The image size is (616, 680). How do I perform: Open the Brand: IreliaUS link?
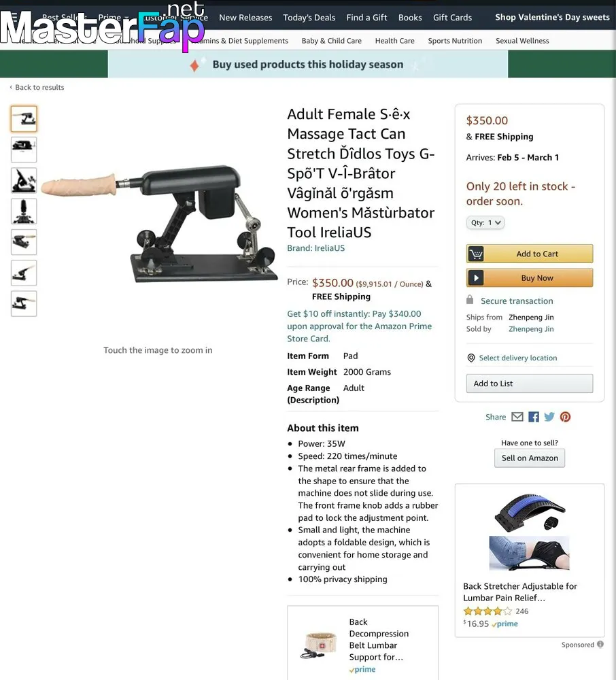click(x=315, y=248)
